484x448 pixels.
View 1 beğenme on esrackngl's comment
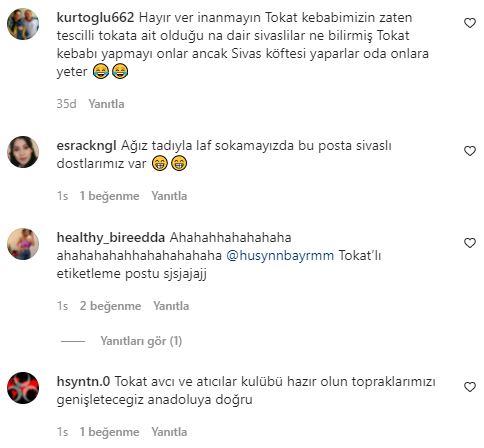tap(109, 196)
